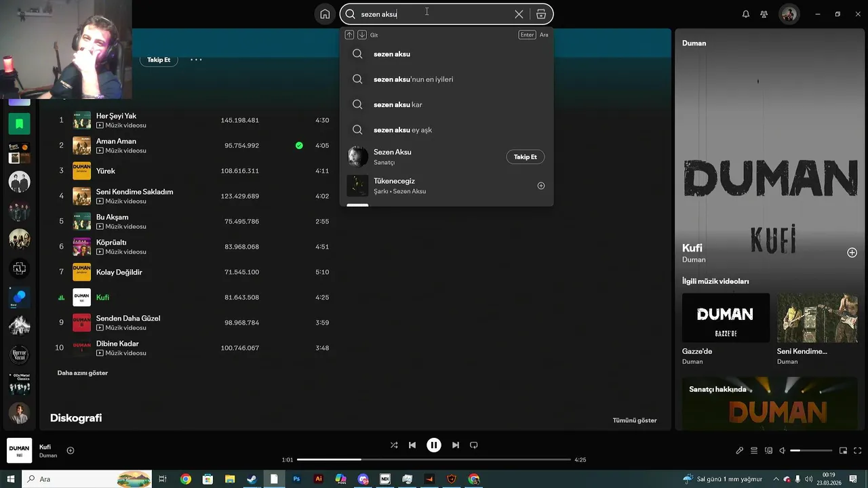Open the friend activity icon

click(x=764, y=14)
